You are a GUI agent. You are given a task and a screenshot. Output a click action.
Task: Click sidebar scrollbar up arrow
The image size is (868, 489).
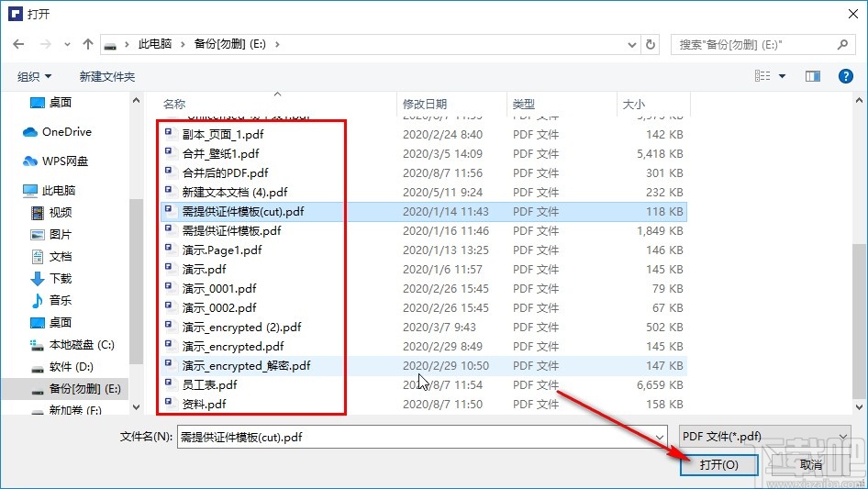pyautogui.click(x=136, y=101)
